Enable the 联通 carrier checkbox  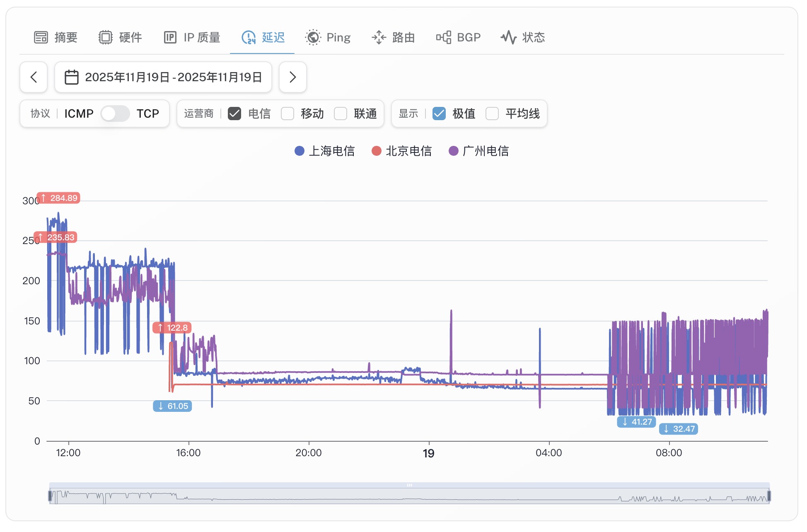341,114
